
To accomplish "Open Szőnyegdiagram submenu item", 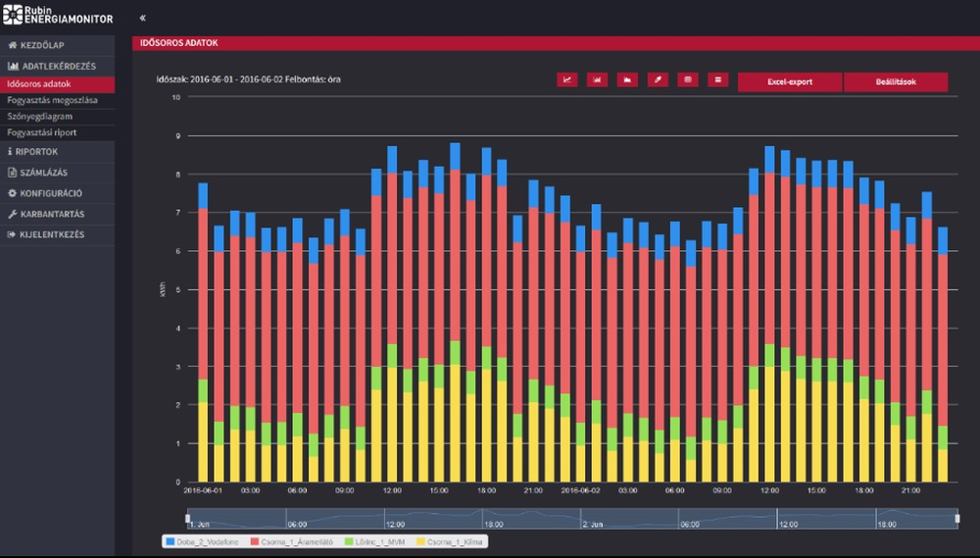I will pos(58,117).
